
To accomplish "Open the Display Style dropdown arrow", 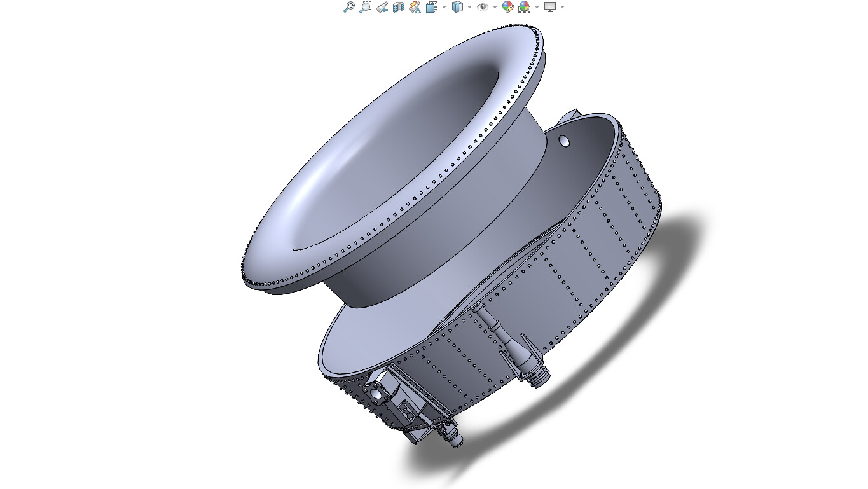I will point(469,7).
